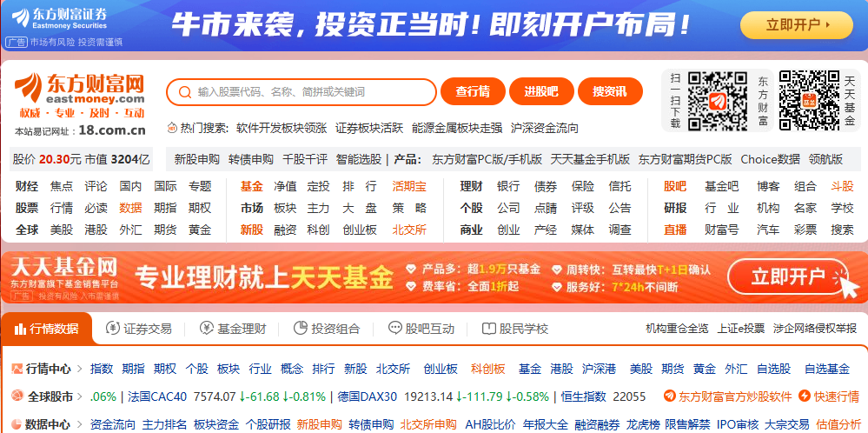Click the 股价 20.30元 stock price text
This screenshot has height=433, width=868.
tap(47, 159)
